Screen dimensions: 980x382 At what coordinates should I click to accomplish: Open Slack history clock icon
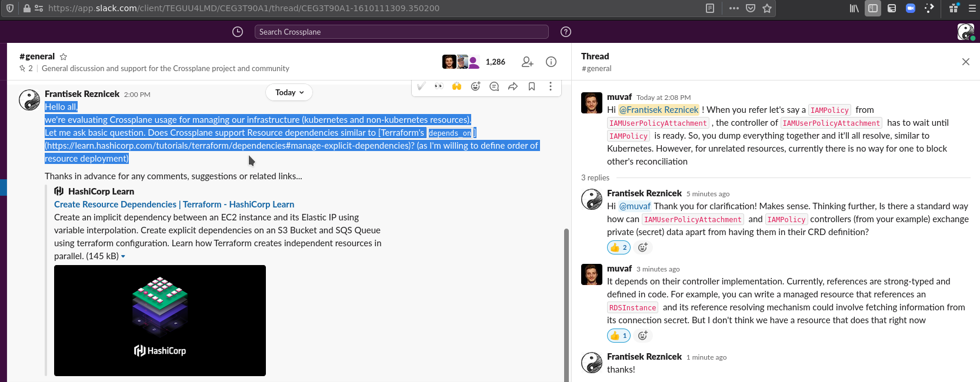[x=238, y=32]
